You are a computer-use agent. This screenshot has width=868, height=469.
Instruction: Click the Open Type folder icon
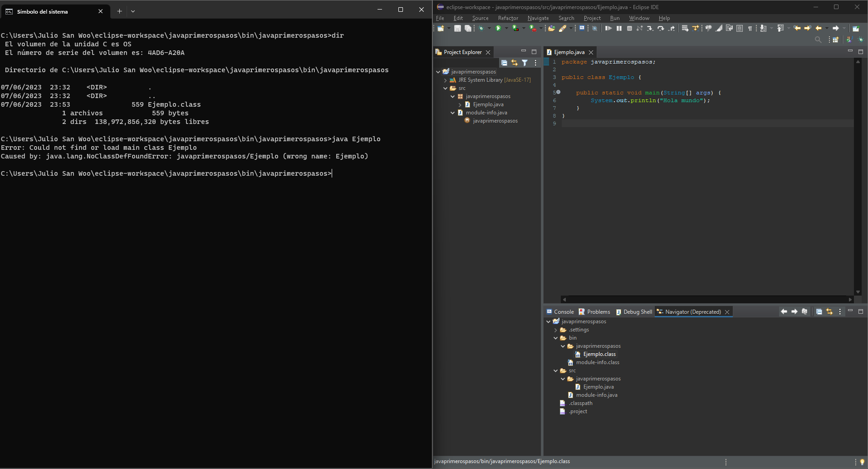coord(551,28)
